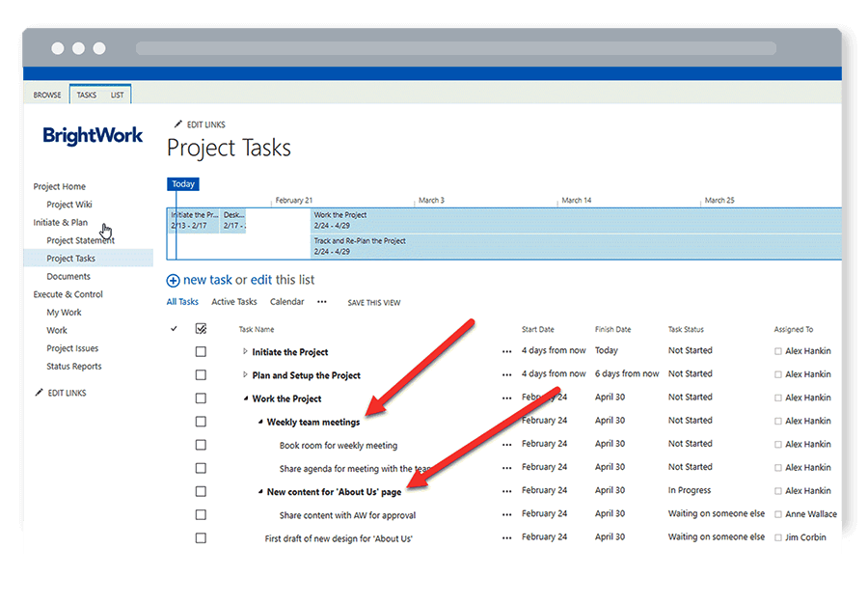868x604 pixels.
Task: Click SAVE THIS VIEW
Action: 373,303
